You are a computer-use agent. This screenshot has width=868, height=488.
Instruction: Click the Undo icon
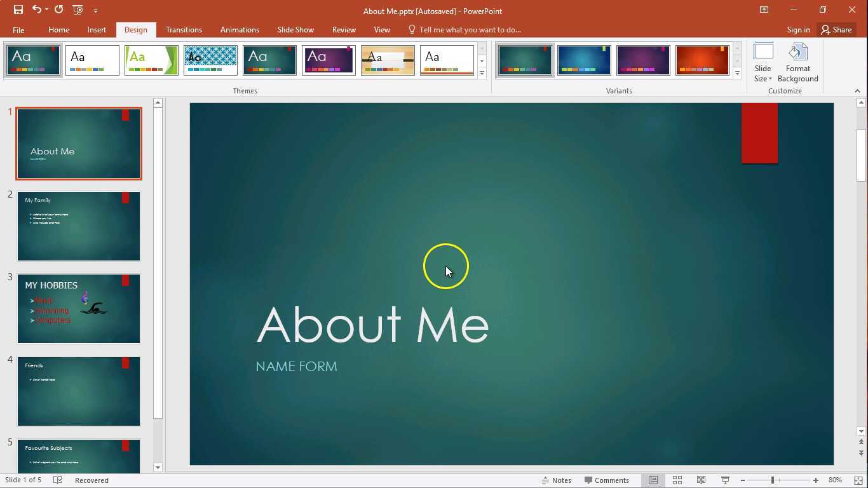coord(36,9)
